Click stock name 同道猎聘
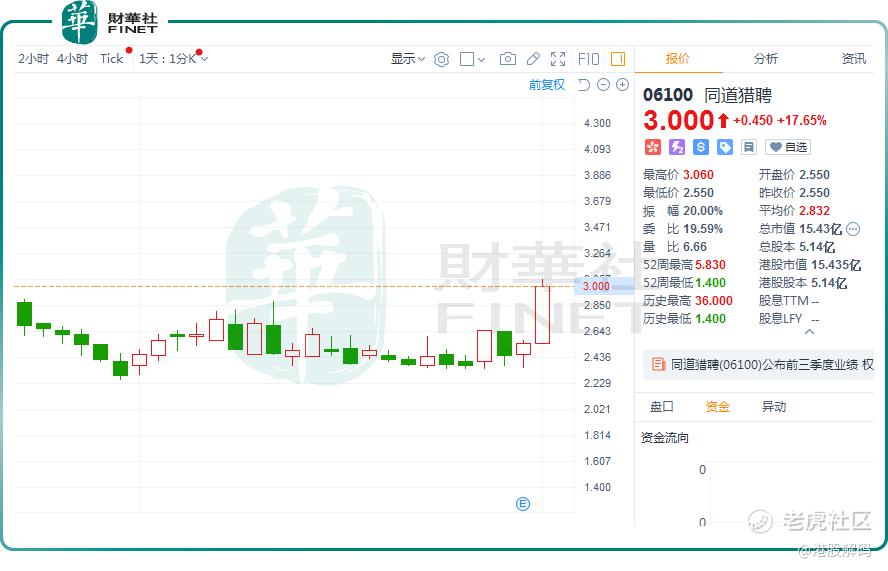The height and width of the screenshot is (571, 888). 738,95
